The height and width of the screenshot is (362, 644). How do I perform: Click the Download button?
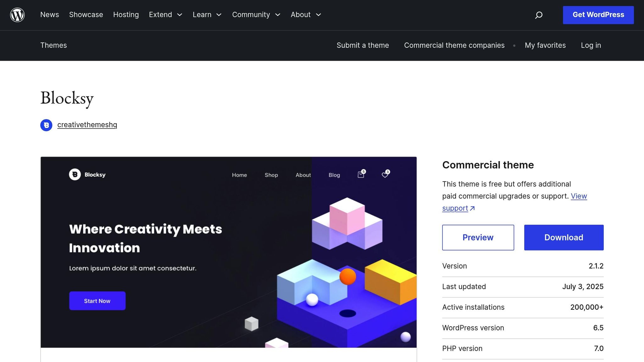click(x=564, y=238)
